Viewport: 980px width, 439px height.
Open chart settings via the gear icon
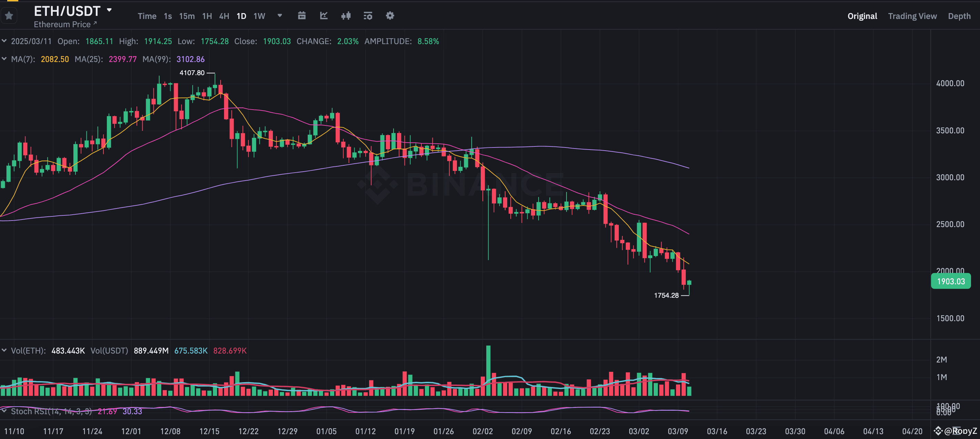coord(390,16)
